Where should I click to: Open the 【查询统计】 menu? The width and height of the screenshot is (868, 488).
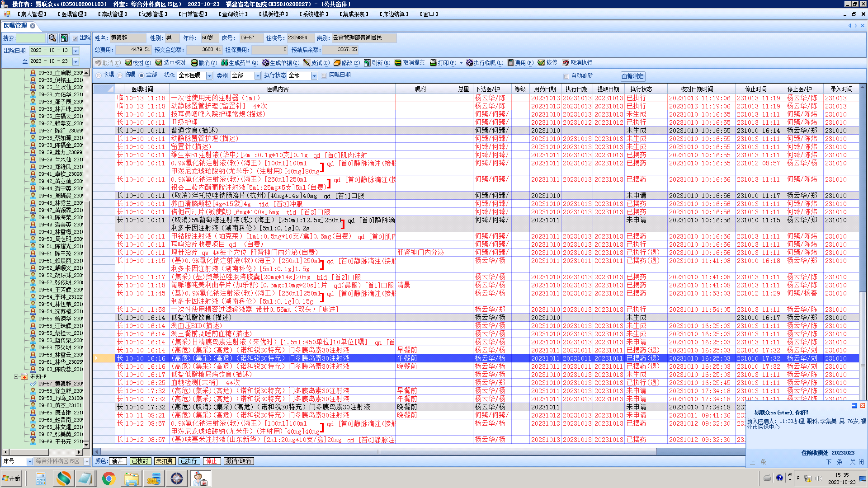[234, 14]
